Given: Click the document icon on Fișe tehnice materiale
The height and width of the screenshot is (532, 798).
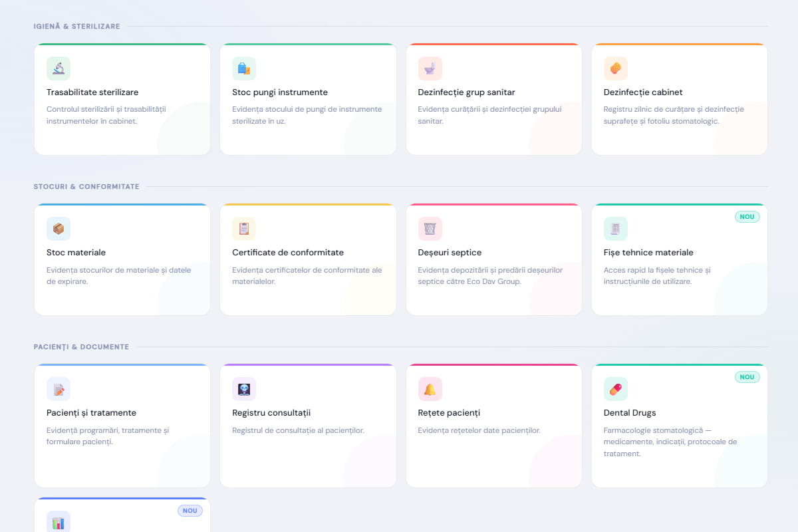Looking at the screenshot, I should [x=616, y=229].
